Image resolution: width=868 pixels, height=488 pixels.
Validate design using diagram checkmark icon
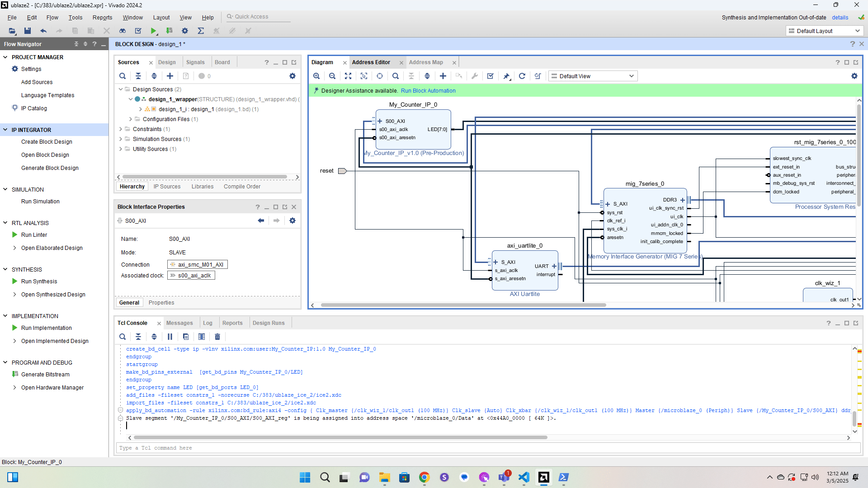490,76
